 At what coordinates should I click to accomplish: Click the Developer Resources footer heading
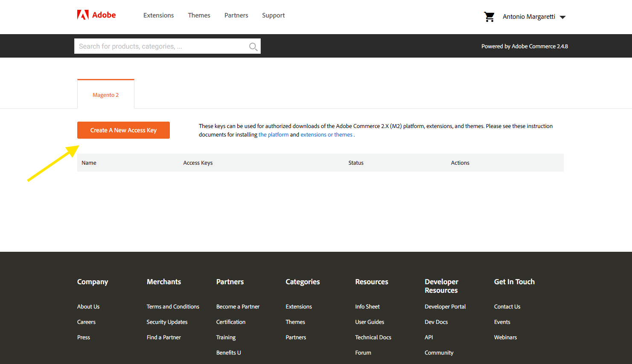441,286
